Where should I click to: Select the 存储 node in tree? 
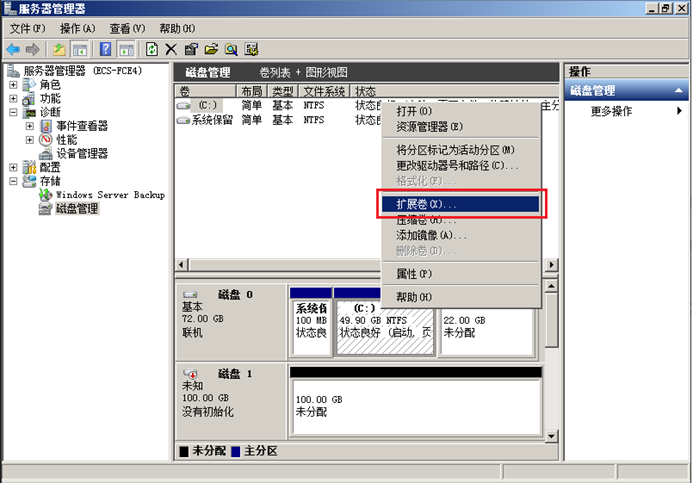[x=50, y=181]
